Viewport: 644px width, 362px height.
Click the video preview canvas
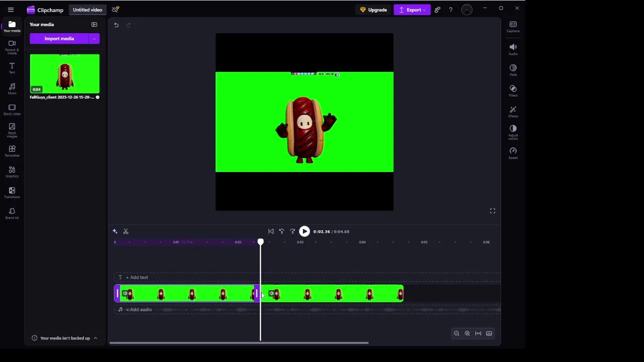[x=304, y=122]
